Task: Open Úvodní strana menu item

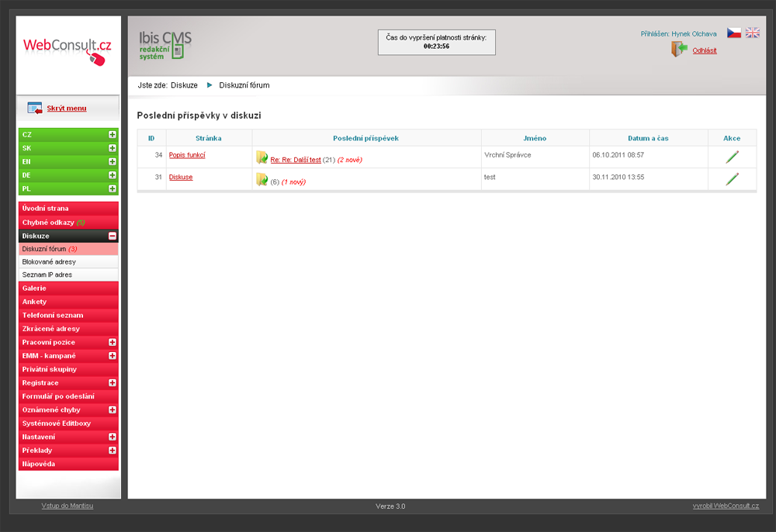Action: 68,209
